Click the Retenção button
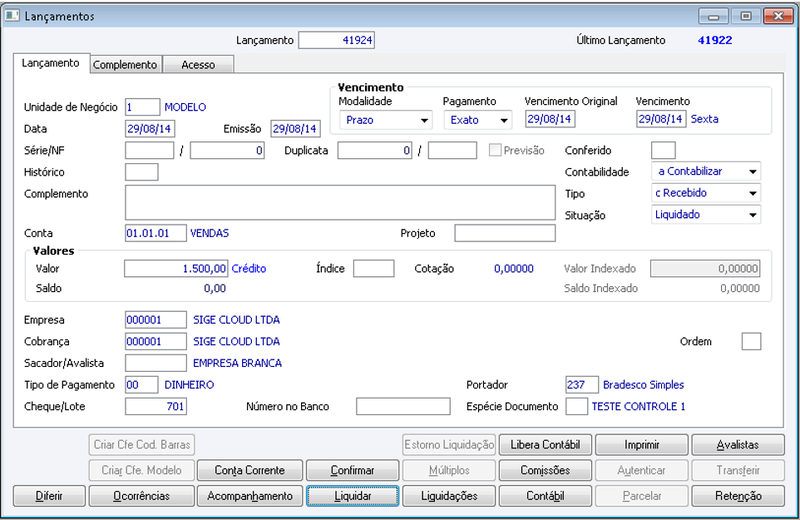This screenshot has width=800, height=520. tap(738, 496)
